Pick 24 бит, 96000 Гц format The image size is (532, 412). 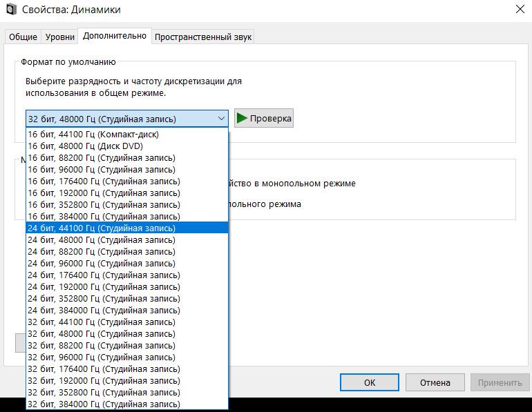tap(127, 263)
